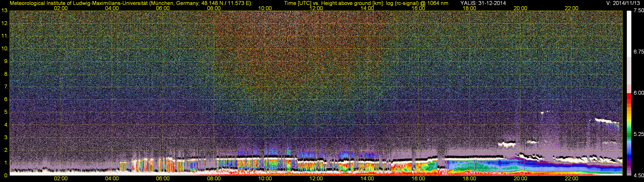Image resolution: width=644 pixels, height=182 pixels.
Task: Click the 16:00 label on the bottom time axis
Action: (x=418, y=179)
